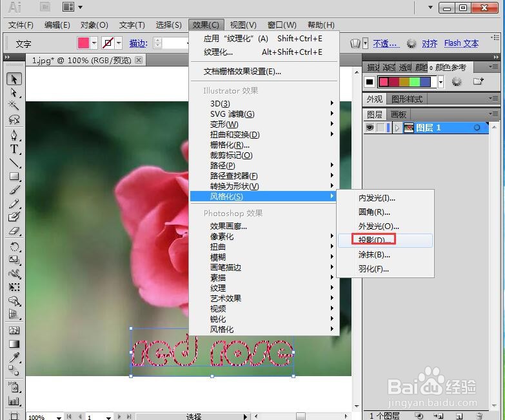505x420 pixels.
Task: Switch to 画板 artboards tab
Action: click(399, 114)
